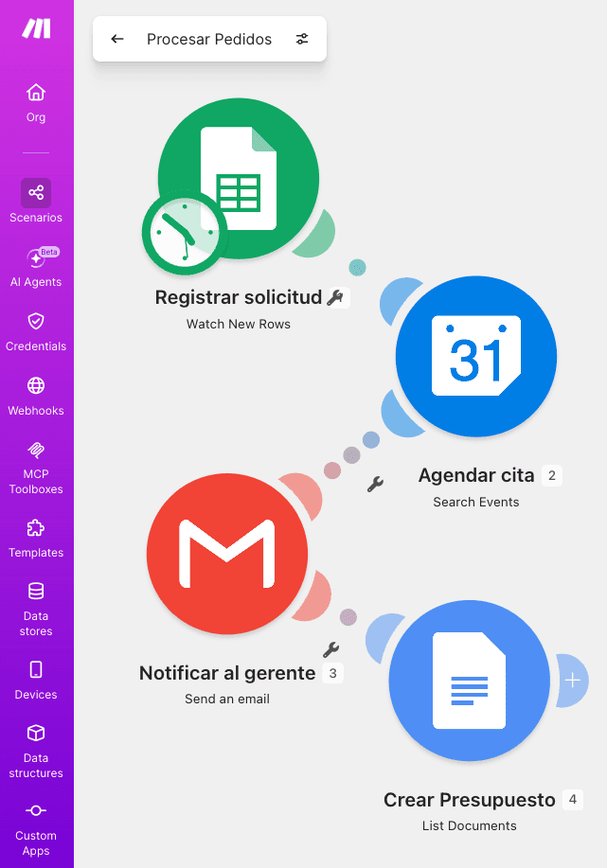
Task: Click the wrench on the Gmail-to-Docs route
Action: click(330, 648)
